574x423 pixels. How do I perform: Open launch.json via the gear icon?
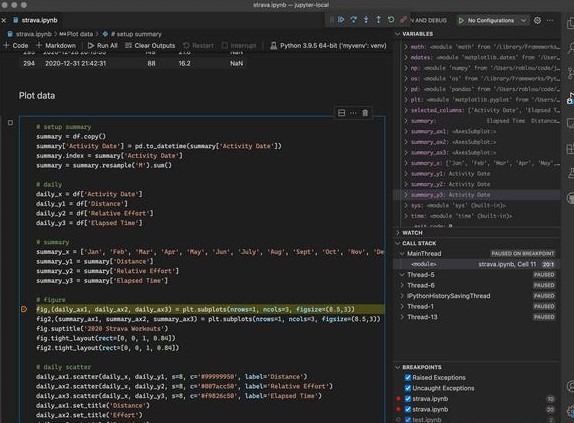[x=537, y=20]
